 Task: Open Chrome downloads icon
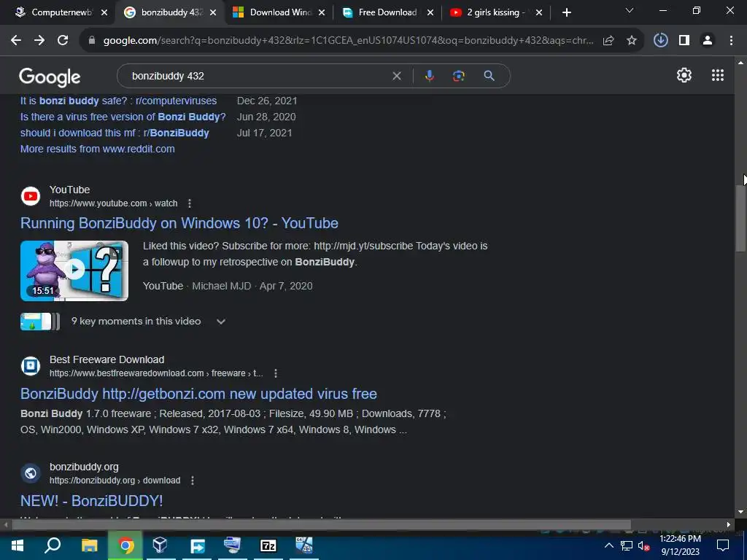point(660,41)
